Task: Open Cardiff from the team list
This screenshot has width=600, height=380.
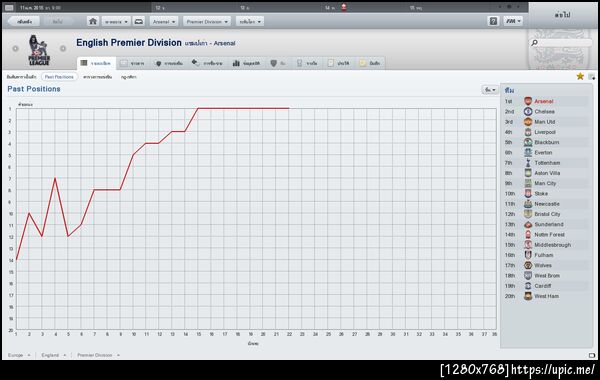Action: coord(543,286)
